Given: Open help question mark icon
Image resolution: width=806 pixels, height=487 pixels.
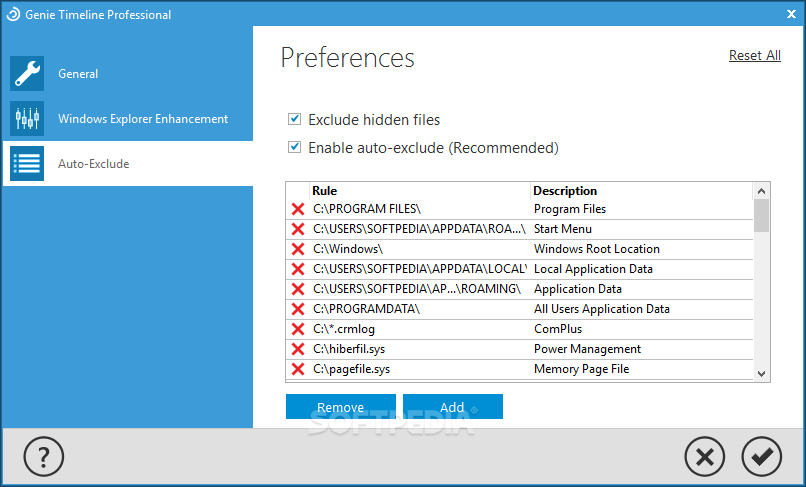Looking at the screenshot, I should (44, 456).
